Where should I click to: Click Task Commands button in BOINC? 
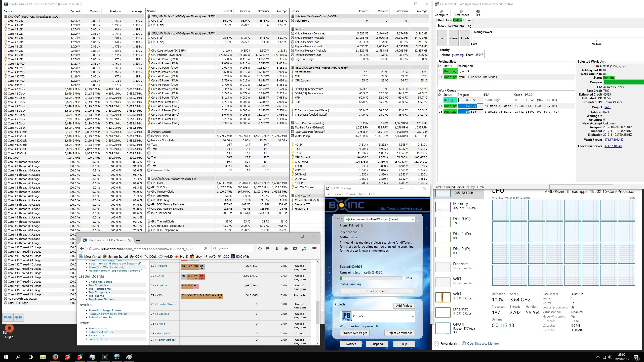point(377,291)
